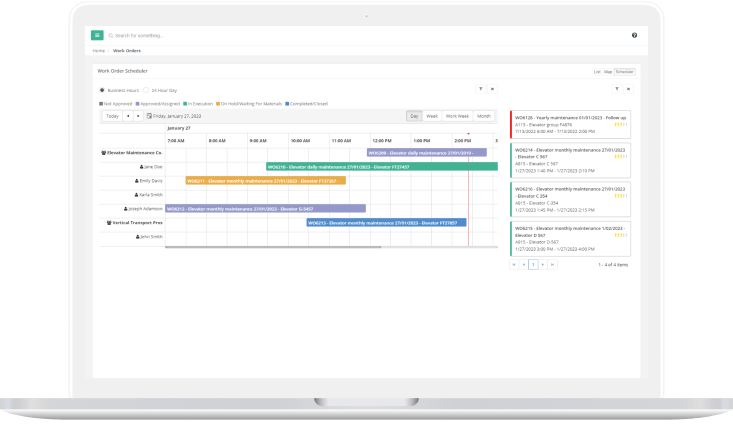Switch to the List view

[x=597, y=72]
